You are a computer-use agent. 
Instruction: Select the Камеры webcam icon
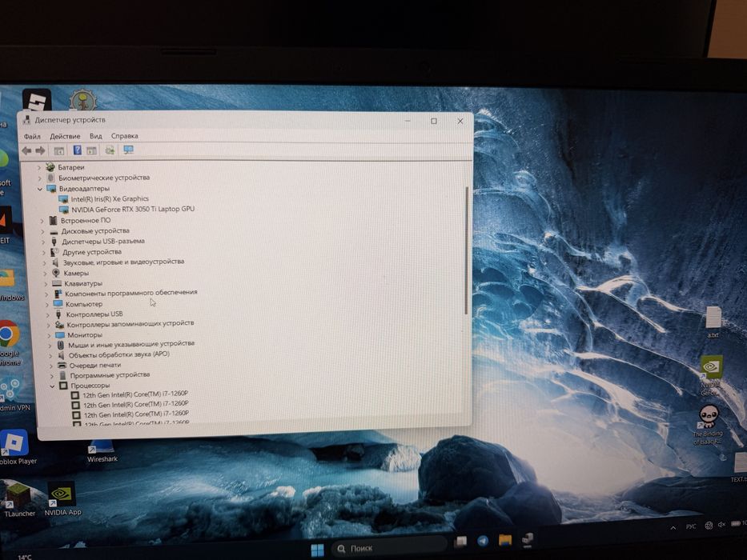click(x=56, y=273)
